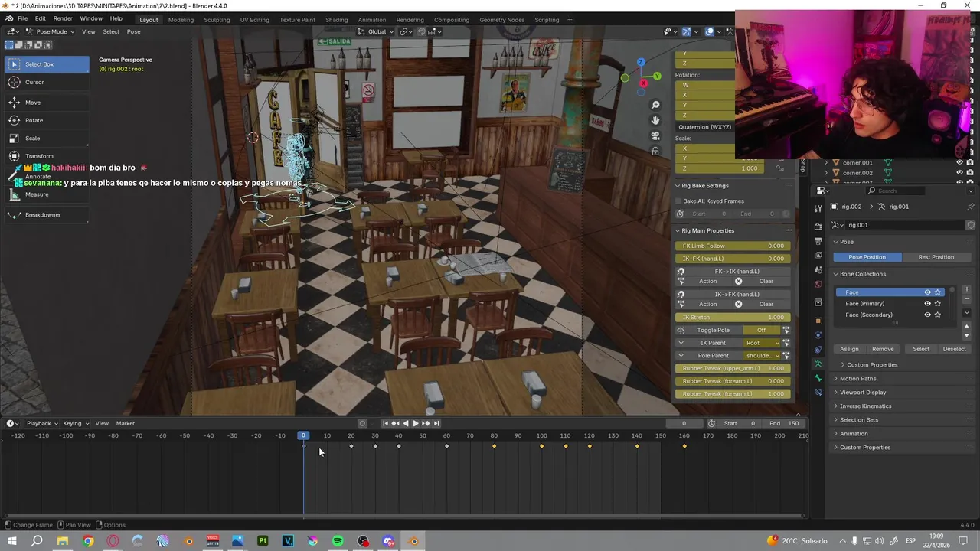
Task: Choose the Transform tool
Action: pyautogui.click(x=46, y=156)
